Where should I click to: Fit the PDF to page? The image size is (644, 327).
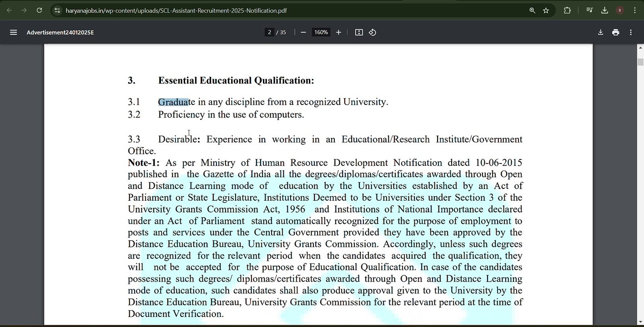click(359, 32)
